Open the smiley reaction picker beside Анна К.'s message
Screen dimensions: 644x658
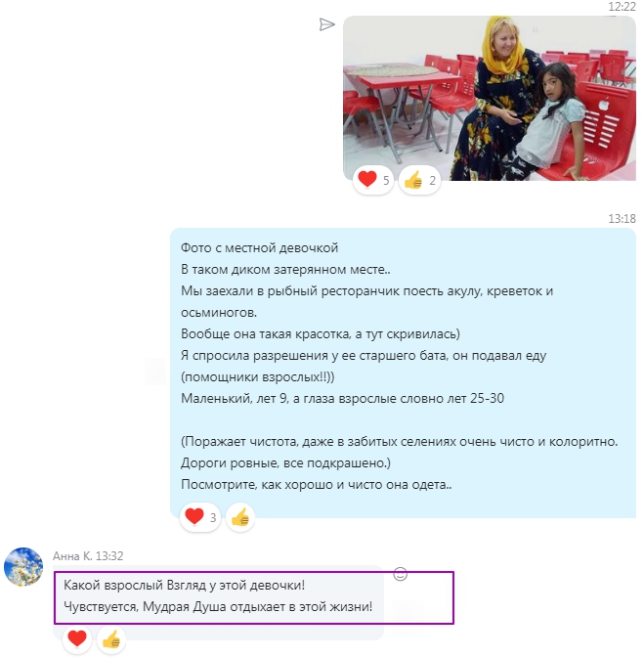pos(401,574)
